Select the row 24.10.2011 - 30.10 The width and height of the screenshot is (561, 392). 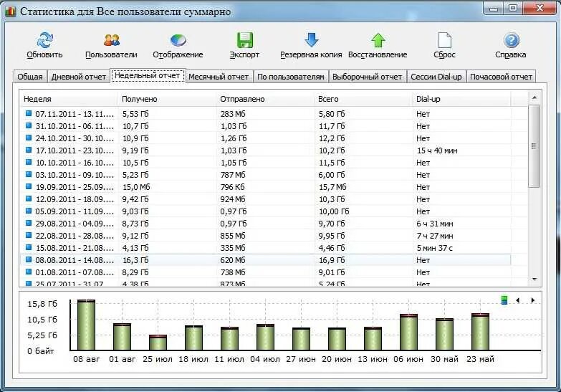click(266, 138)
